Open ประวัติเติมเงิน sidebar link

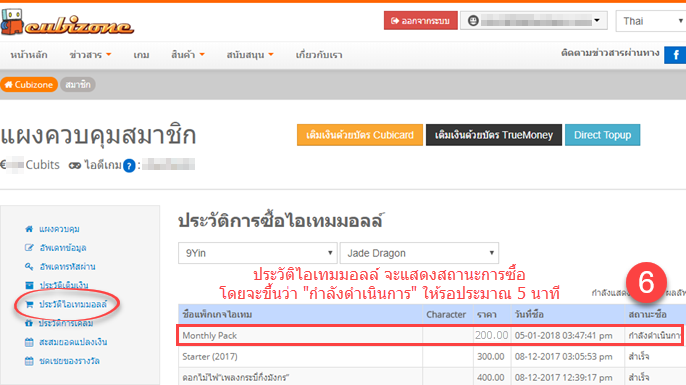coord(63,285)
